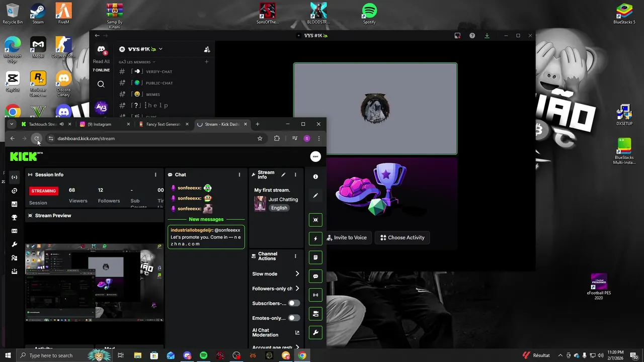Click Invite to Voice button
The height and width of the screenshot is (362, 644).
tap(346, 237)
